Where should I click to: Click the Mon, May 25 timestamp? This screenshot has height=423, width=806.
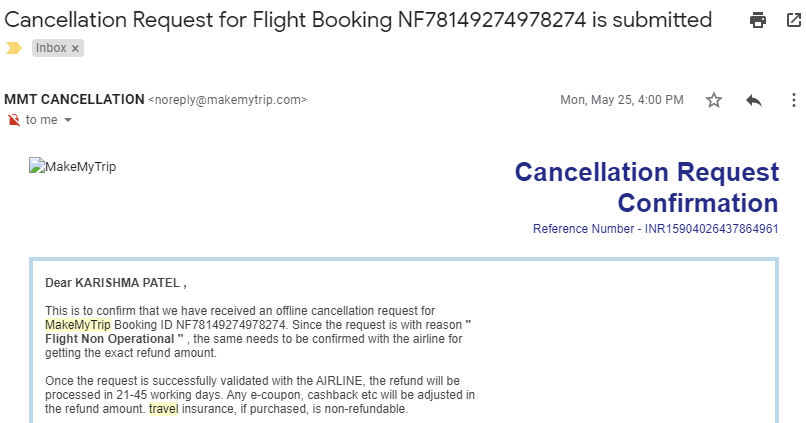(621, 100)
